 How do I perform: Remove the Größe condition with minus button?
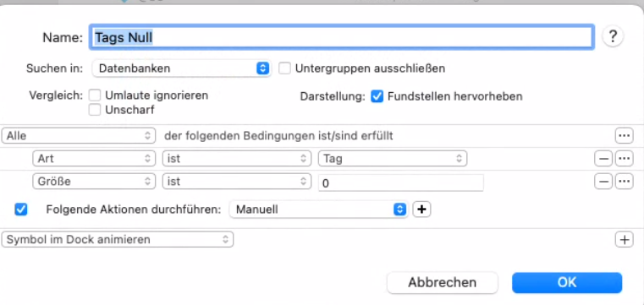click(x=603, y=181)
